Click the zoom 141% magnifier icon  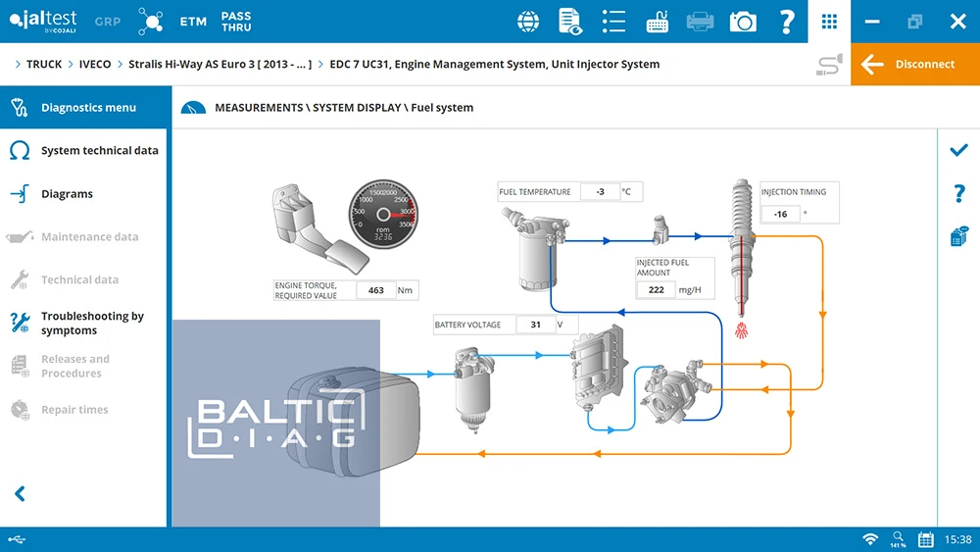tap(898, 539)
